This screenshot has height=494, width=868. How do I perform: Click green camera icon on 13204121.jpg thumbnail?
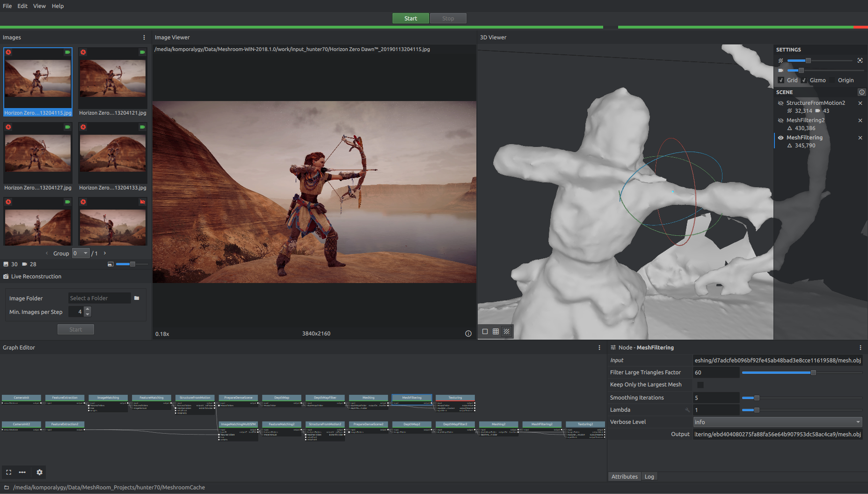point(142,52)
